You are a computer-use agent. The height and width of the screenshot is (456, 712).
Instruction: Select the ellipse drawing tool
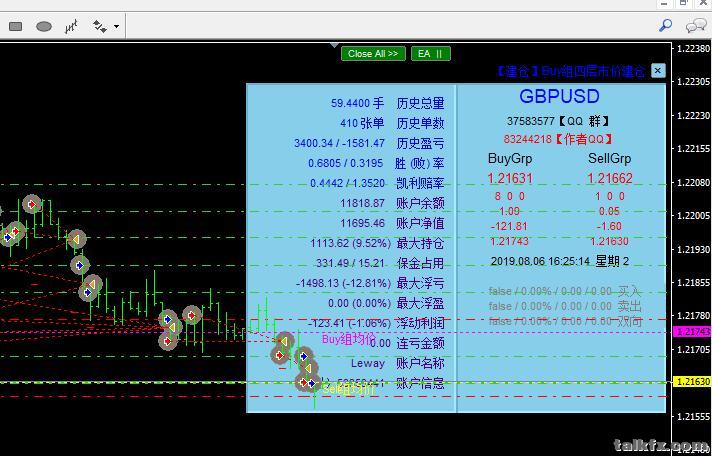pos(44,27)
